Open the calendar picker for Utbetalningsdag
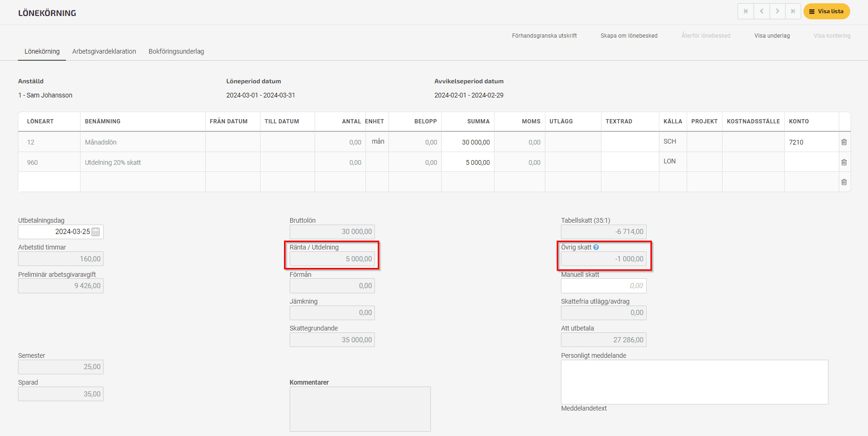The image size is (868, 436). click(x=96, y=232)
